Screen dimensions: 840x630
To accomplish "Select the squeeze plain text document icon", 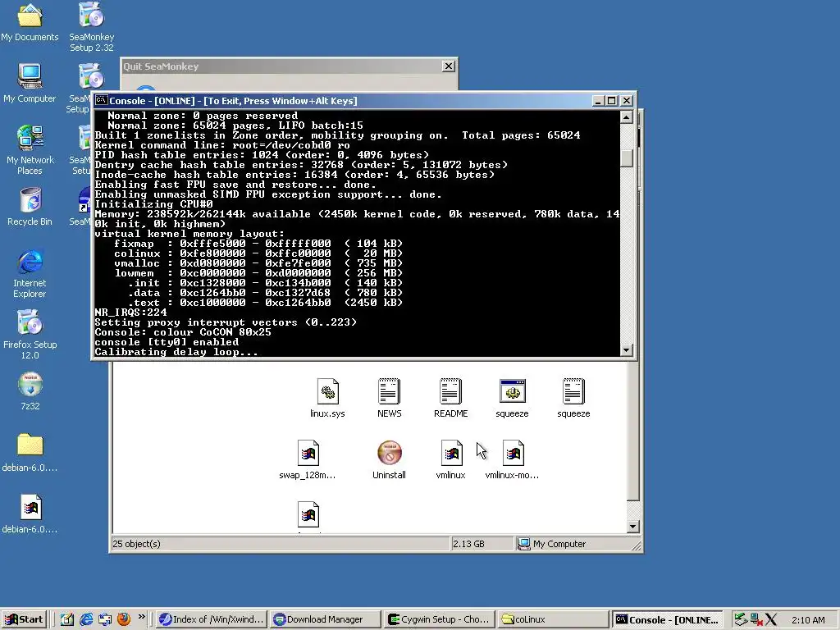I will [x=573, y=398].
